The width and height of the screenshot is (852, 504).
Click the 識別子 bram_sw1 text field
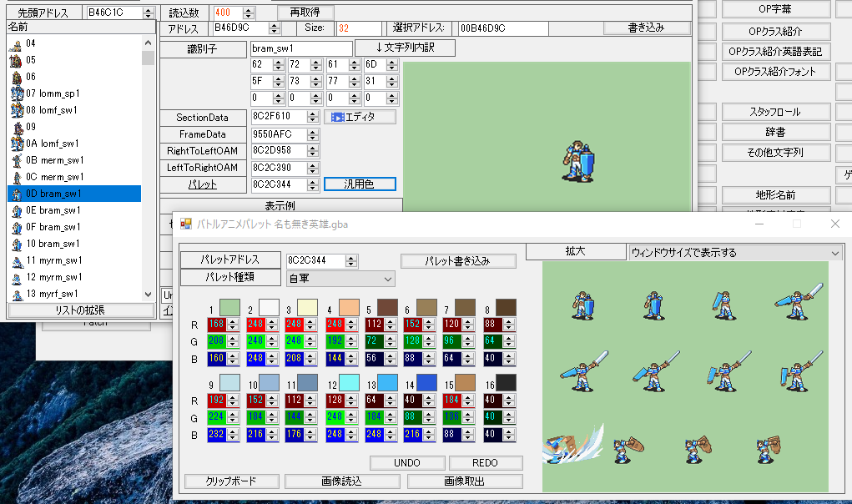[301, 49]
